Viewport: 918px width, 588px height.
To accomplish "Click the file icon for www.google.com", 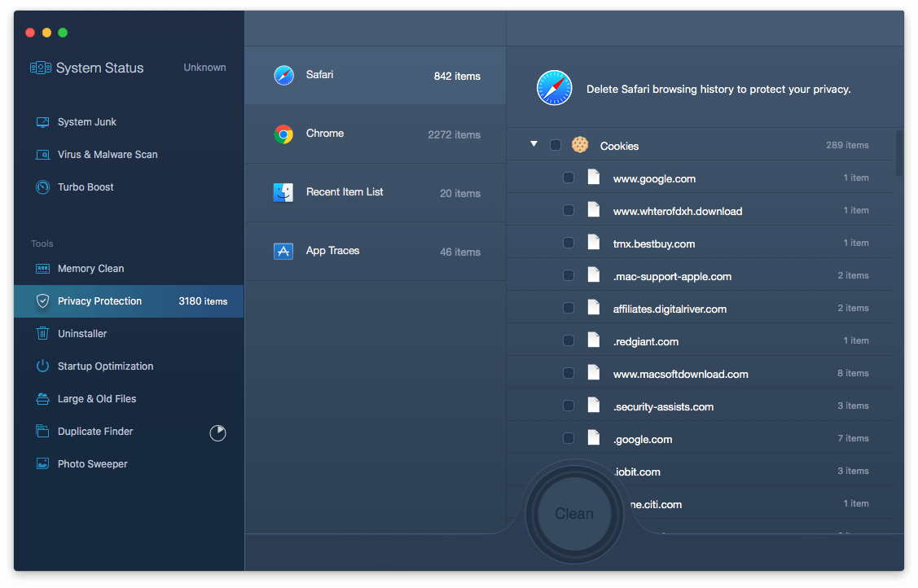I will tap(594, 178).
